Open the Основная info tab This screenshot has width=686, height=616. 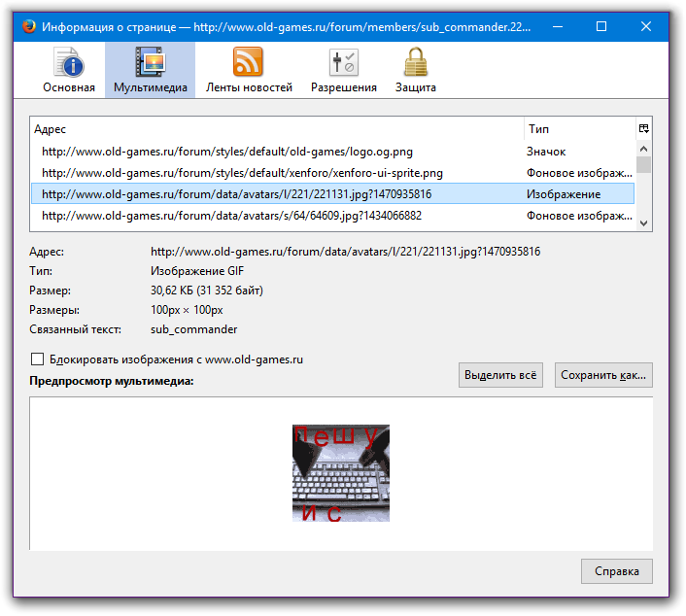click(69, 70)
